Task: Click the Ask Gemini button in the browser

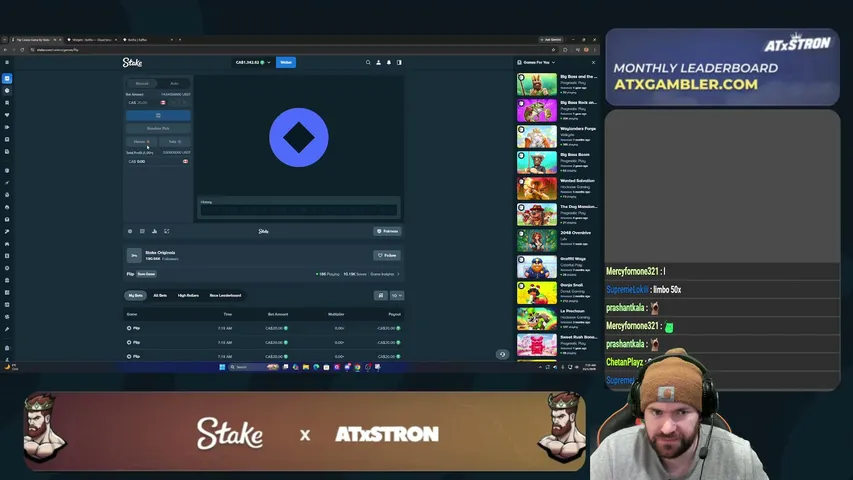Action: tap(551, 40)
